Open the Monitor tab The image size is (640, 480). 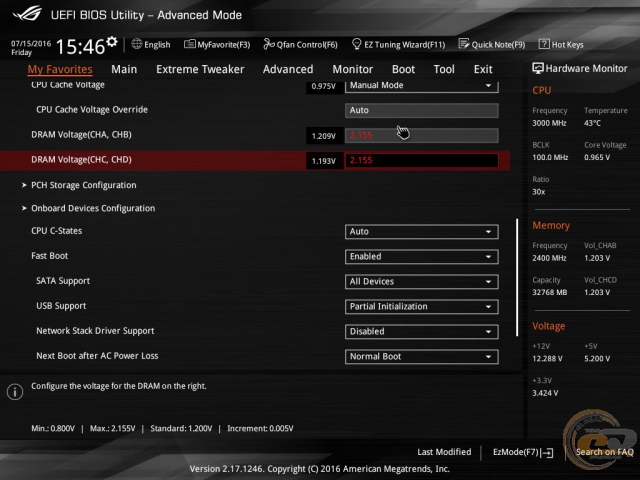pos(353,69)
